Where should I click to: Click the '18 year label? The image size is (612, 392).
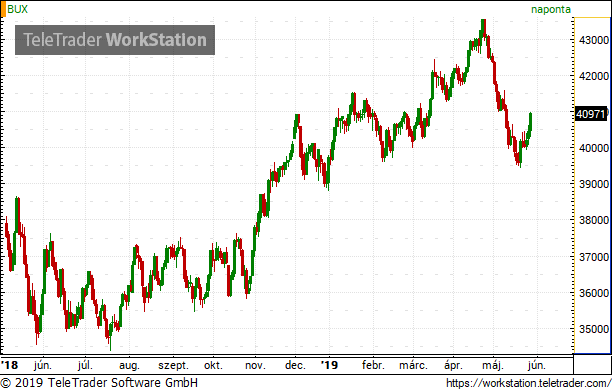coord(9,365)
